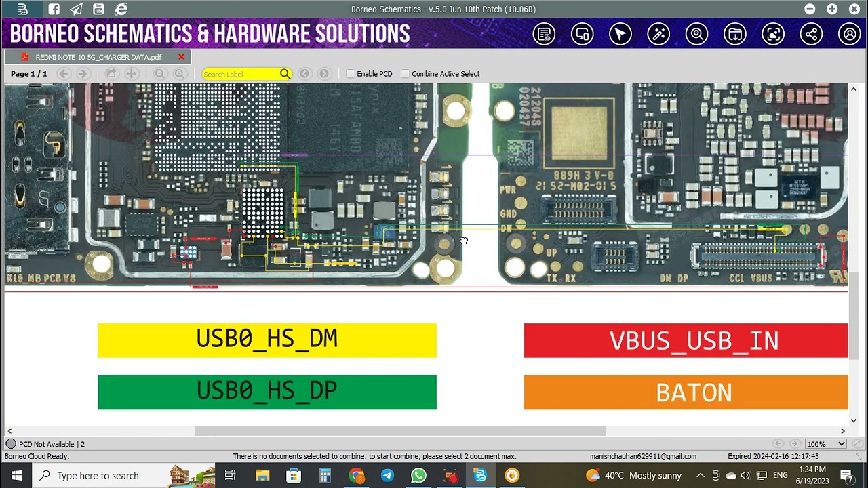Image resolution: width=868 pixels, height=488 pixels.
Task: Click the zoom out magnifier icon
Action: click(160, 74)
